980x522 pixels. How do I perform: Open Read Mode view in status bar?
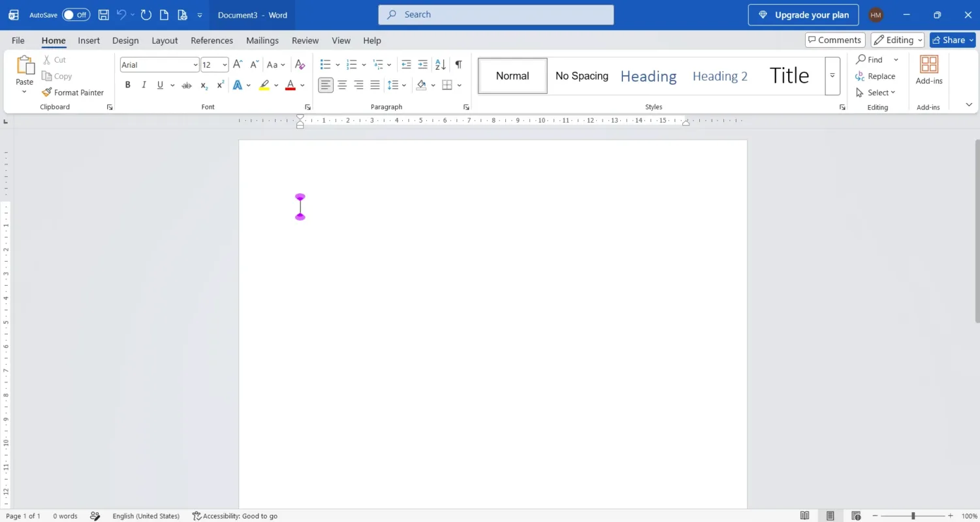(x=805, y=515)
